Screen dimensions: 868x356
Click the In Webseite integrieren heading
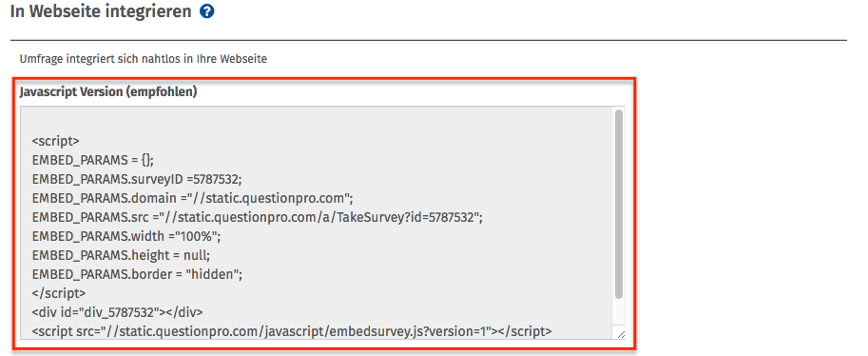[101, 11]
